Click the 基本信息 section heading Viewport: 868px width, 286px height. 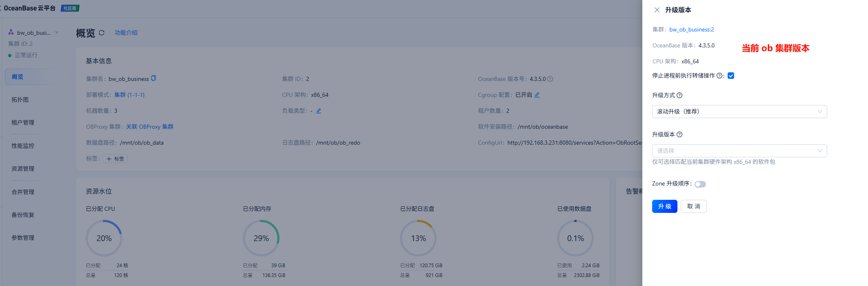[x=99, y=61]
